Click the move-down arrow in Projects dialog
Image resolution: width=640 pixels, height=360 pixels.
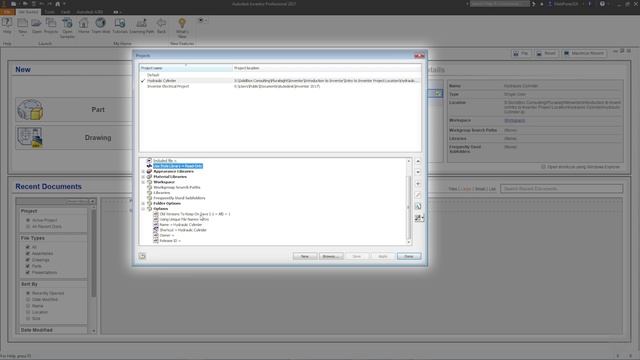pyautogui.click(x=418, y=172)
